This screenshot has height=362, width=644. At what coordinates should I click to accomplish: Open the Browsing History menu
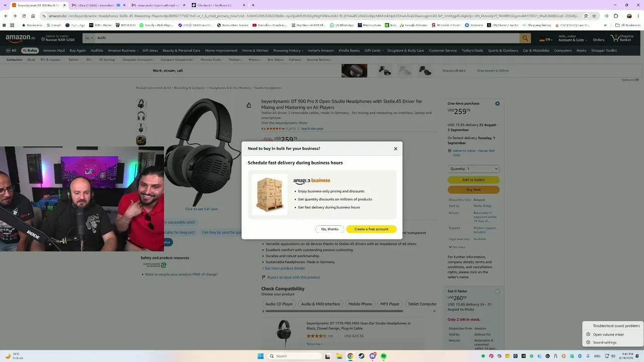click(x=288, y=50)
